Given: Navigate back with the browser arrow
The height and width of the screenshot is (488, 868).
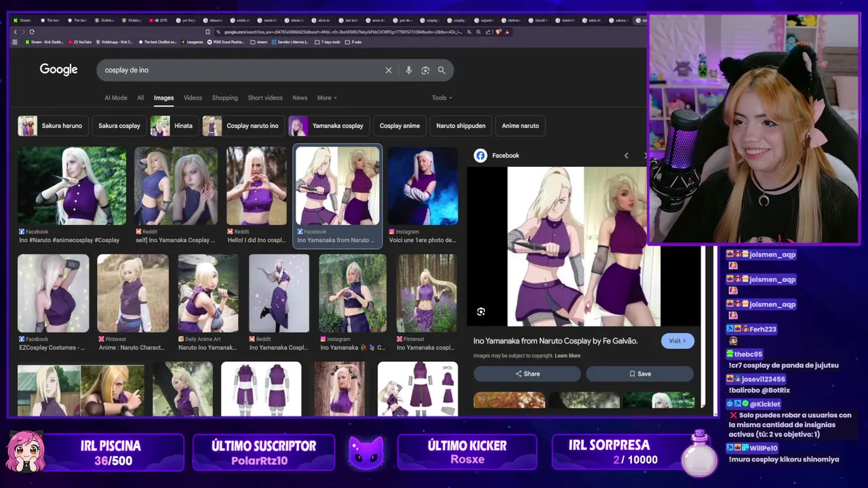Looking at the screenshot, I should pyautogui.click(x=16, y=32).
